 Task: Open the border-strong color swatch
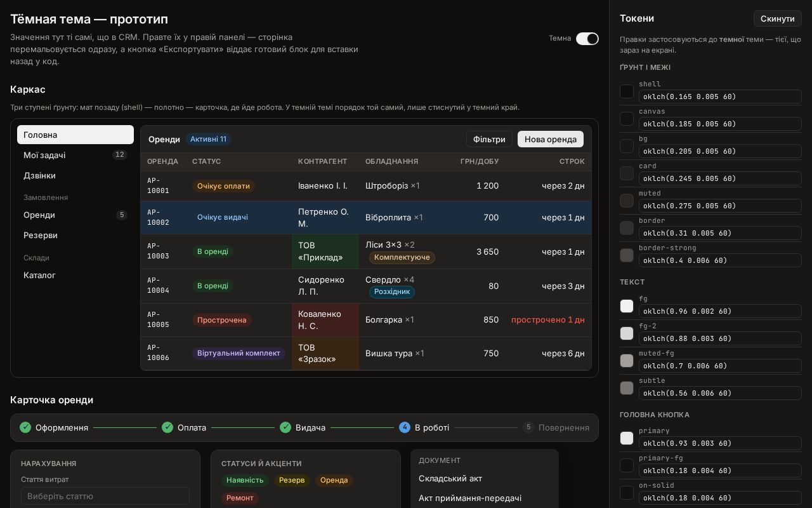click(627, 255)
